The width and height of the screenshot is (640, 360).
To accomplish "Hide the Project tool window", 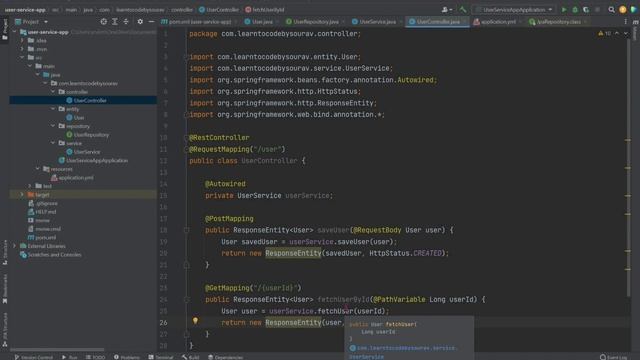I will [151, 22].
